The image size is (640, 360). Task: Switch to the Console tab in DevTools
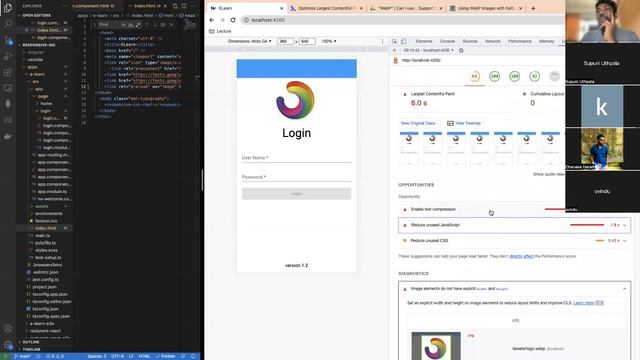tap(447, 41)
